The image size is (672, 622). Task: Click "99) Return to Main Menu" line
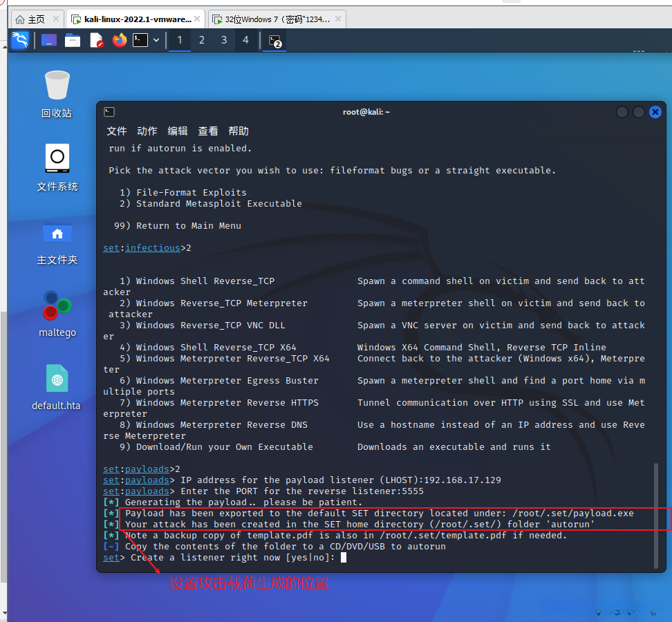click(x=178, y=226)
